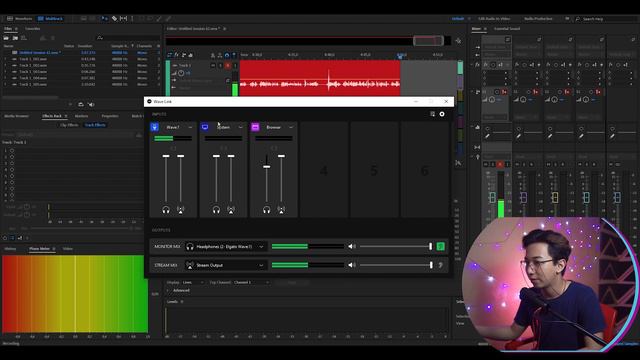Open the Favorites panel tab
The width and height of the screenshot is (640, 360).
(33, 29)
